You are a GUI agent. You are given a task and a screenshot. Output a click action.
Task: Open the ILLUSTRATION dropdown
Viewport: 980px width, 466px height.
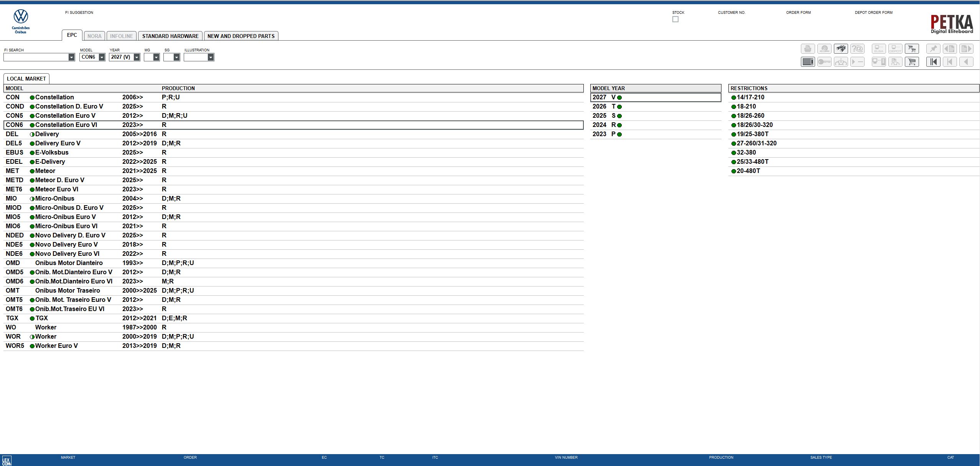[211, 57]
